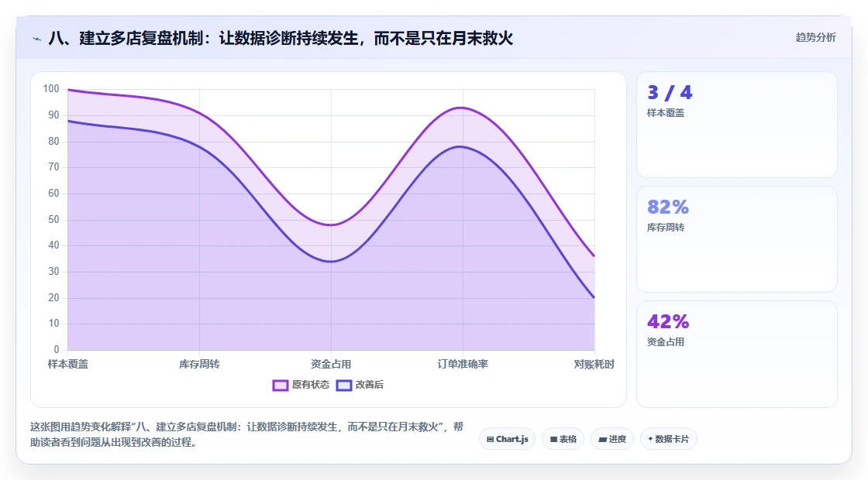Click the 3 / 4 metric value
Screen dimensions: 868x480
[x=670, y=92]
